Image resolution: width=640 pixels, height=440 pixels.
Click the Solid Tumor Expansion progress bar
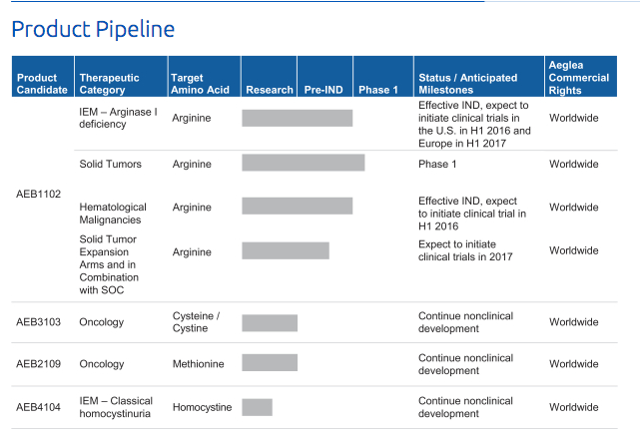point(285,251)
